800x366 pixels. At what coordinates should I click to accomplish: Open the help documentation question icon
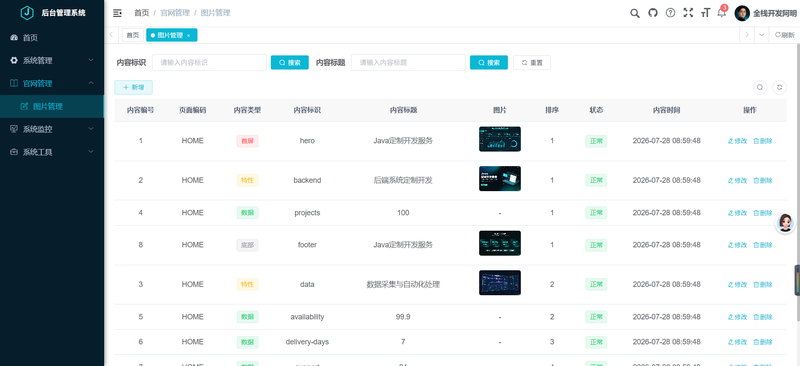[670, 13]
